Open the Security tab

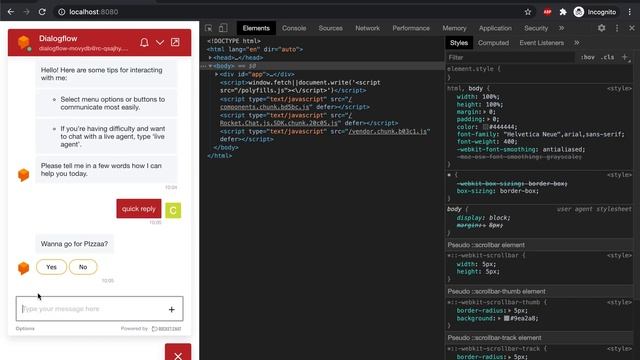coord(536,28)
